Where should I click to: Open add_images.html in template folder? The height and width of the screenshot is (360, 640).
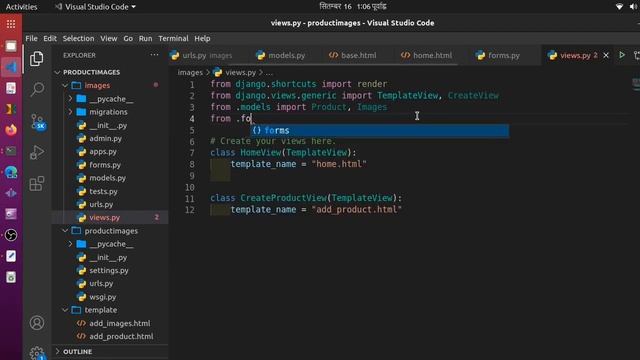tap(110, 323)
